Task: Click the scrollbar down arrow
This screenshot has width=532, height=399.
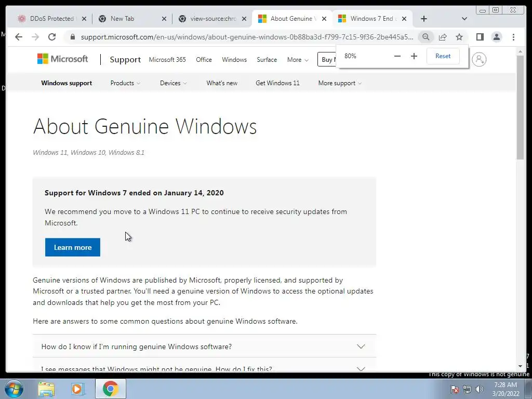Action: coord(520,366)
